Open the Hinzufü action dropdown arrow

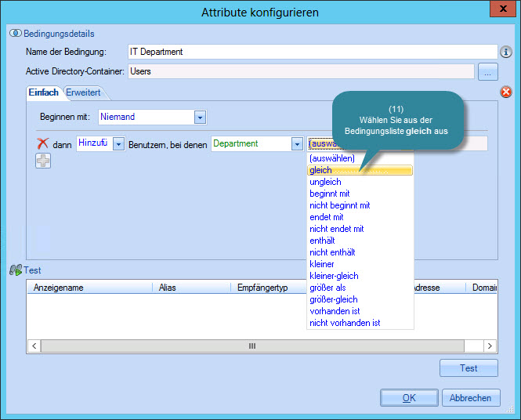118,144
